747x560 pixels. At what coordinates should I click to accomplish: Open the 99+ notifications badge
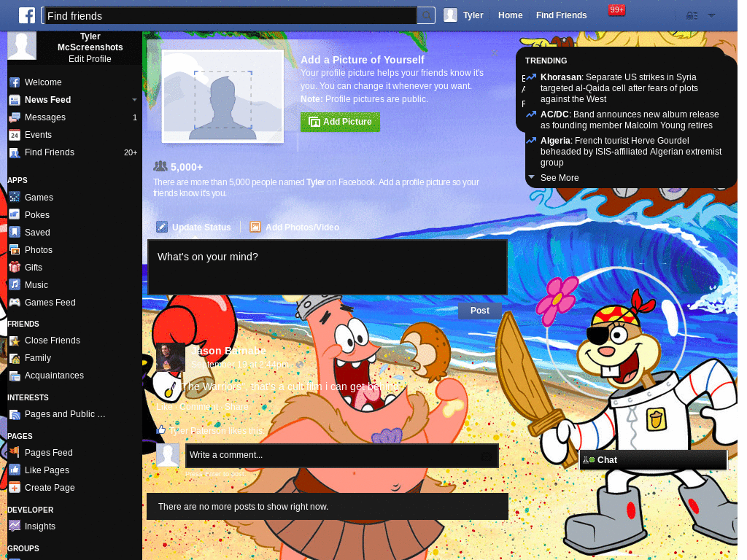(x=616, y=9)
